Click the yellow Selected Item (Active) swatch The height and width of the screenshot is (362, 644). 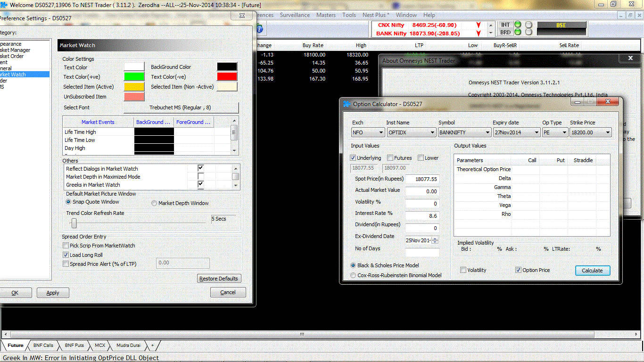(134, 87)
